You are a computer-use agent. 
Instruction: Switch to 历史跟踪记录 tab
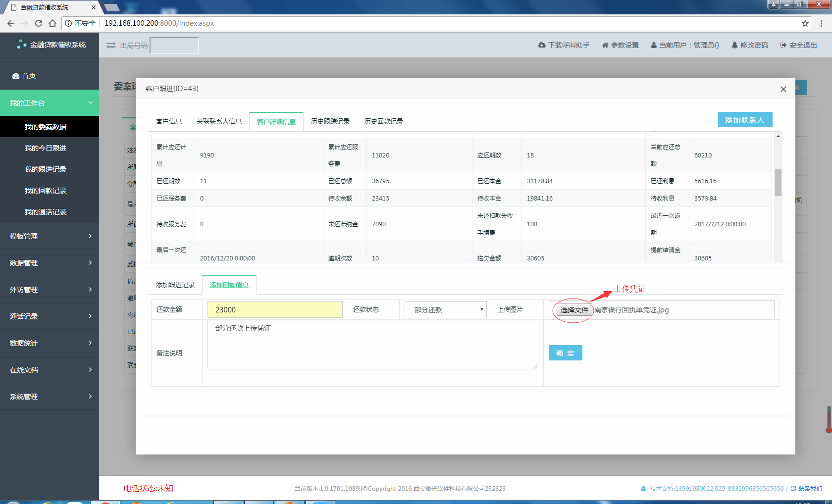click(x=330, y=121)
